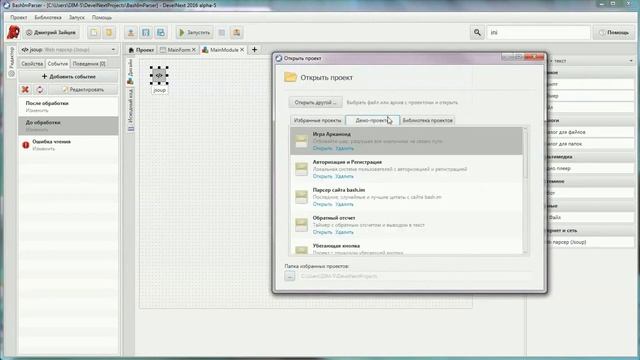The image size is (640, 360).
Task: Select the Библиотека проектов tab
Action: point(427,120)
